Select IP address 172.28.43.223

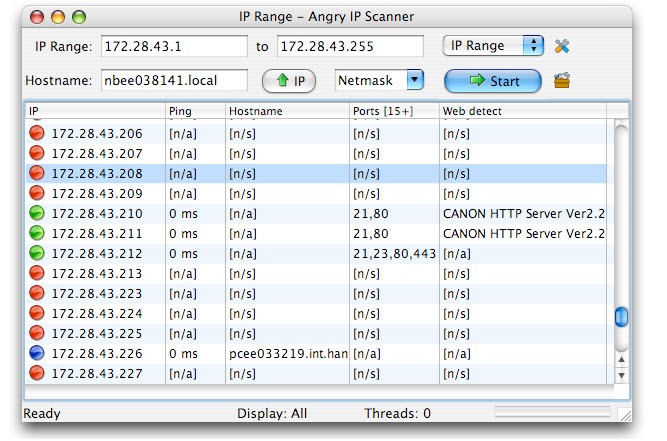point(97,293)
